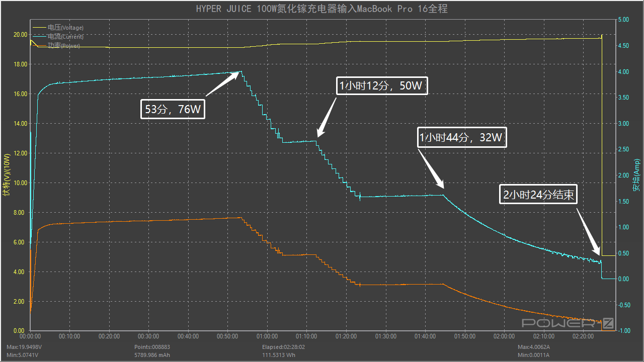Select the "1小时12分，50W" annotation box
Image resolution: width=644 pixels, height=362 pixels.
381,86
